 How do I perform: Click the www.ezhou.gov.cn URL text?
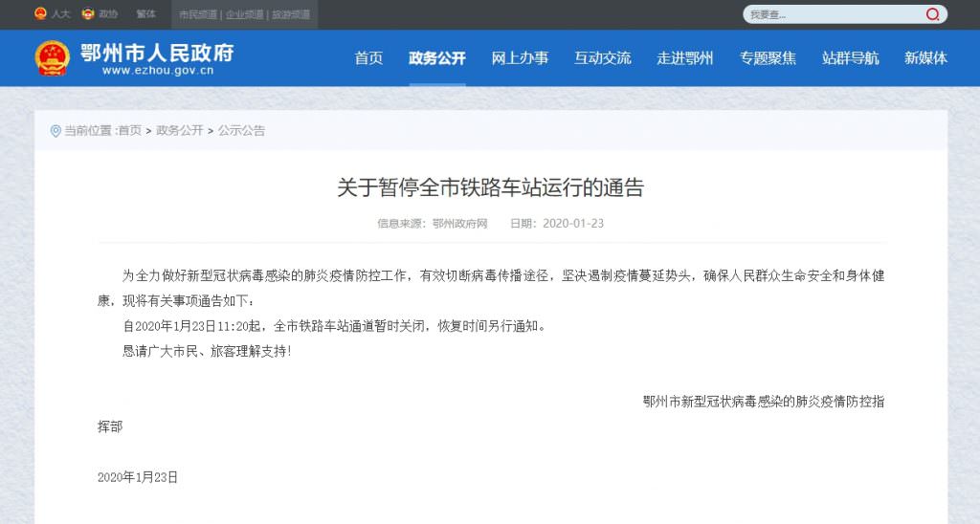point(158,71)
